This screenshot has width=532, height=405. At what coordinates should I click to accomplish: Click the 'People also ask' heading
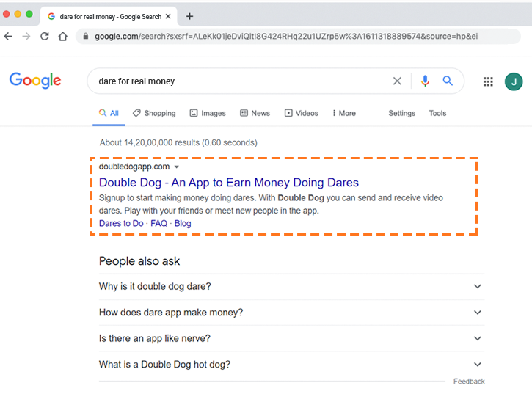(x=139, y=261)
